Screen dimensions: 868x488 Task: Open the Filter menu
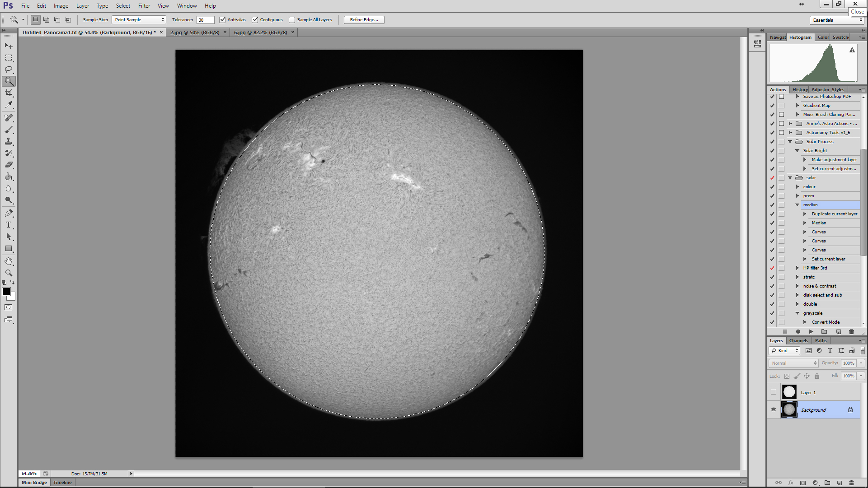pyautogui.click(x=144, y=6)
